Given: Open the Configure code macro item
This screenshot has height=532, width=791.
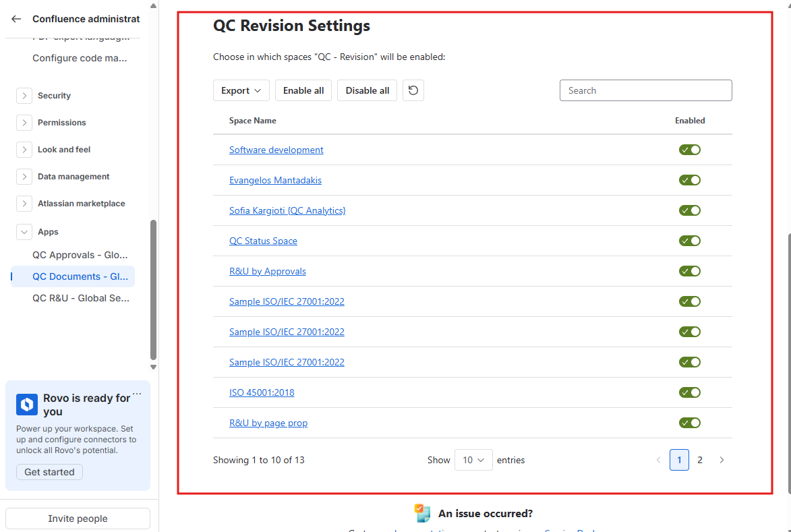Looking at the screenshot, I should tap(80, 58).
